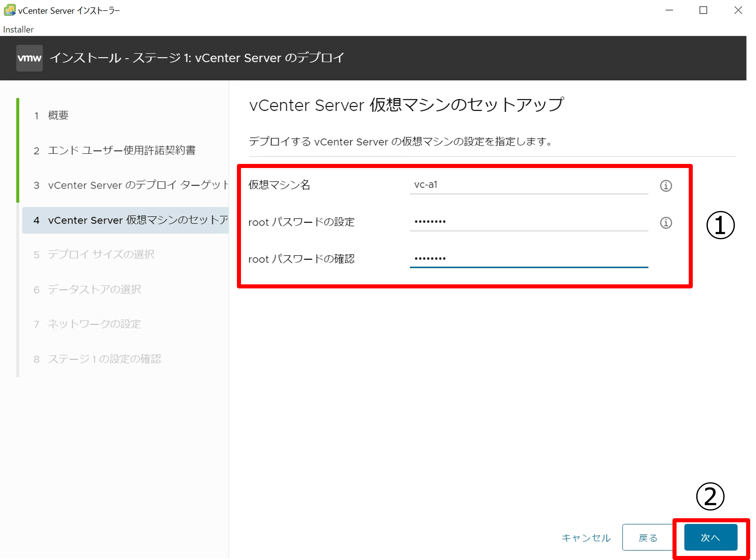Click the 次へ button

(710, 537)
